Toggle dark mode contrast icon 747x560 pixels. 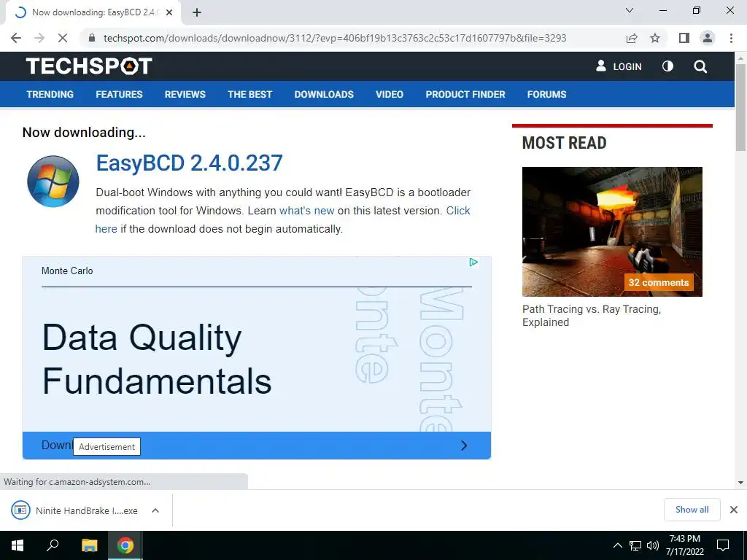(x=668, y=66)
